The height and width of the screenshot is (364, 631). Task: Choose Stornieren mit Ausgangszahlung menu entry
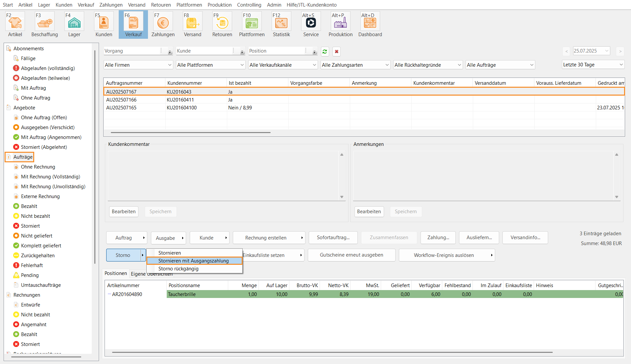193,261
